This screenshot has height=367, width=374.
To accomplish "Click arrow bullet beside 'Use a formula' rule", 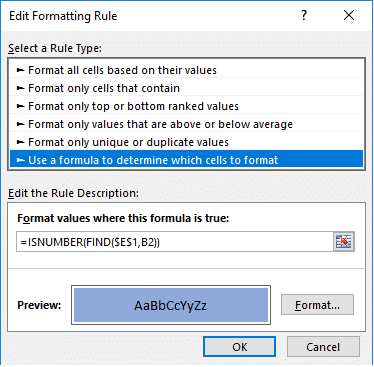I will pos(21,160).
